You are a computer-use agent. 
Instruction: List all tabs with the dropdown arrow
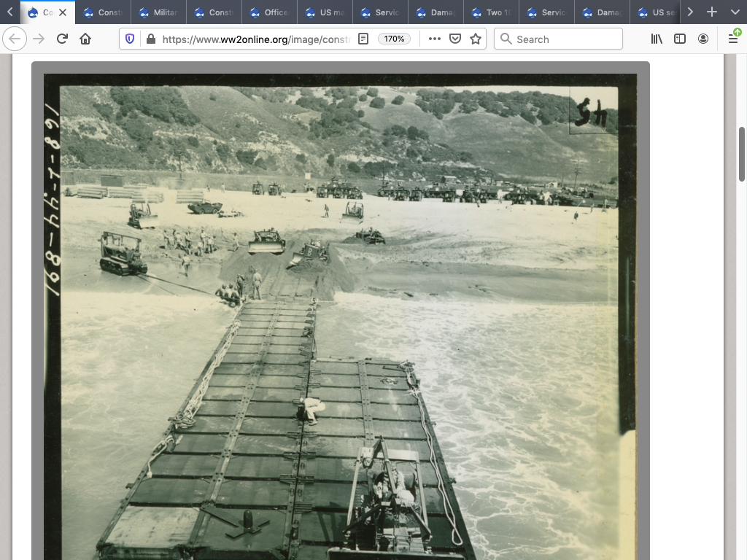[735, 12]
